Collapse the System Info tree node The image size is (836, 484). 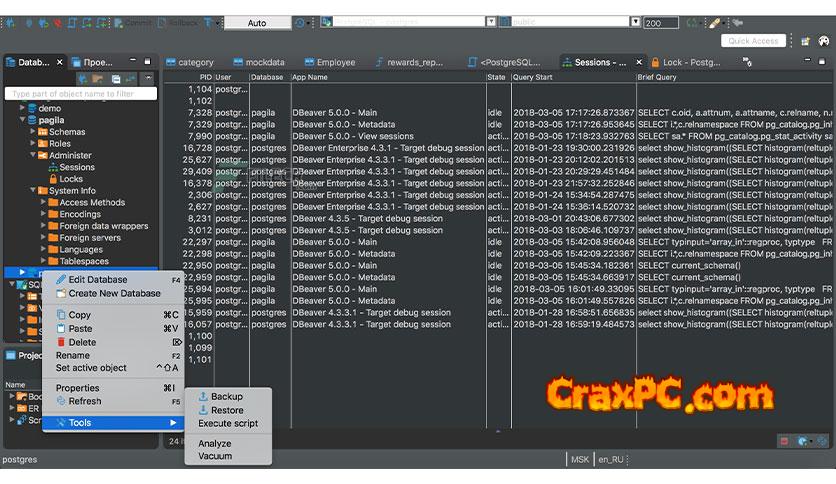point(33,191)
